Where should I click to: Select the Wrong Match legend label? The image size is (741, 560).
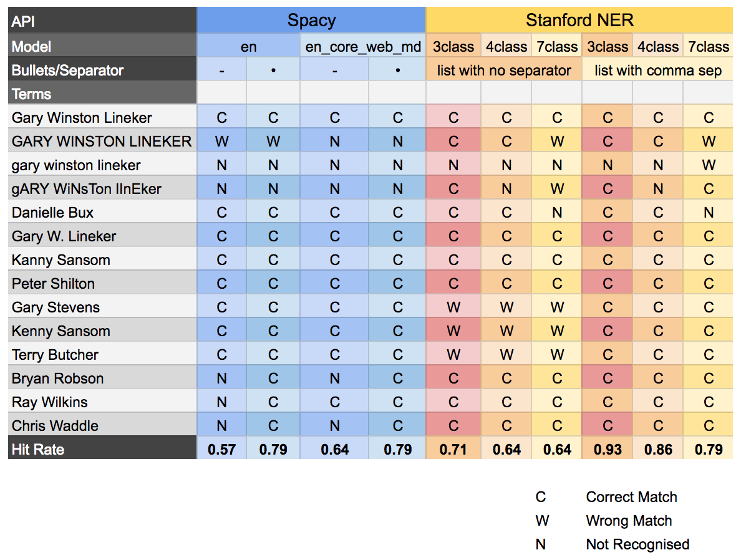629,520
